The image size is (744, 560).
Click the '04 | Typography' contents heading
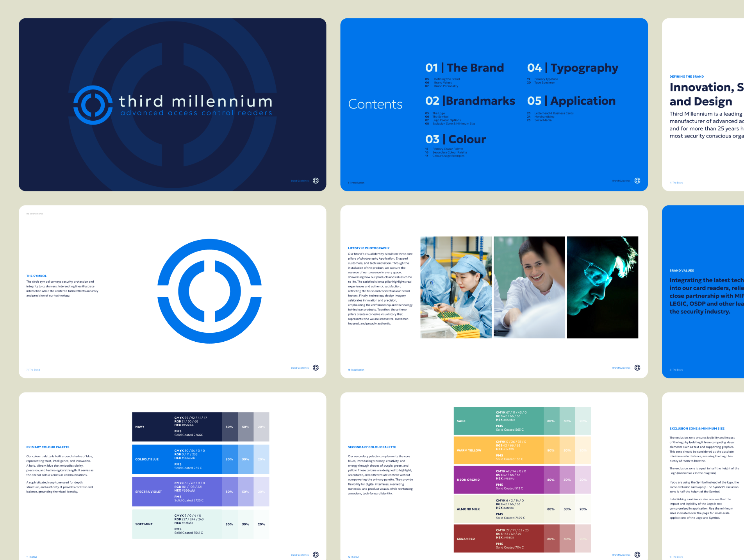pyautogui.click(x=573, y=69)
